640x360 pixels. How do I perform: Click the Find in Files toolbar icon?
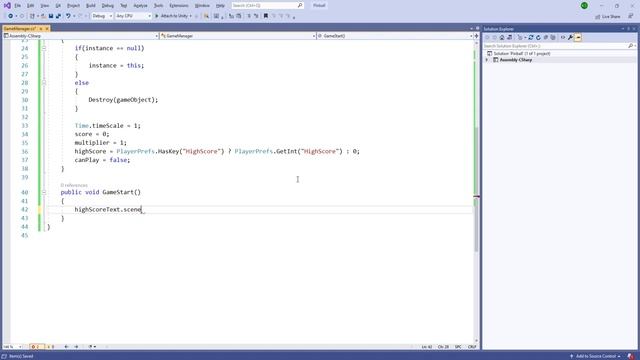point(207,16)
